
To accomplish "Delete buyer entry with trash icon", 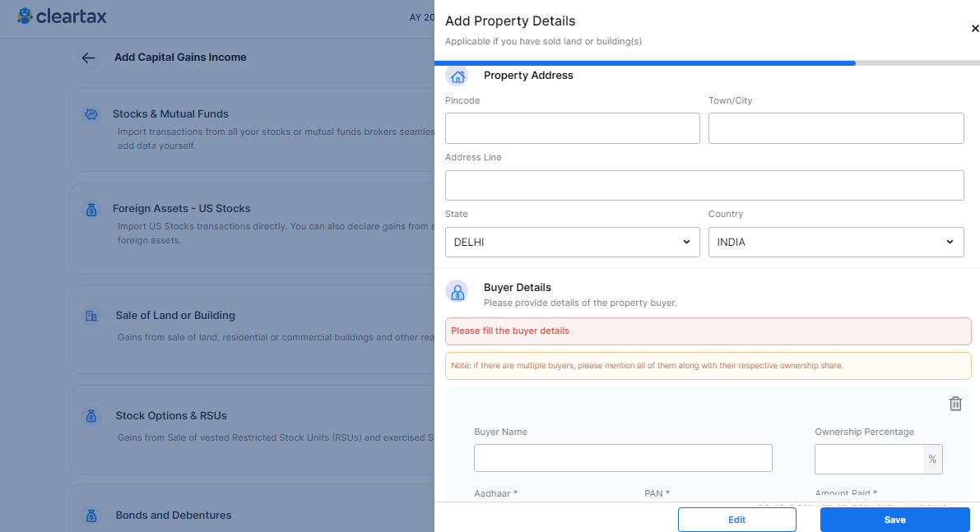I will click(955, 404).
